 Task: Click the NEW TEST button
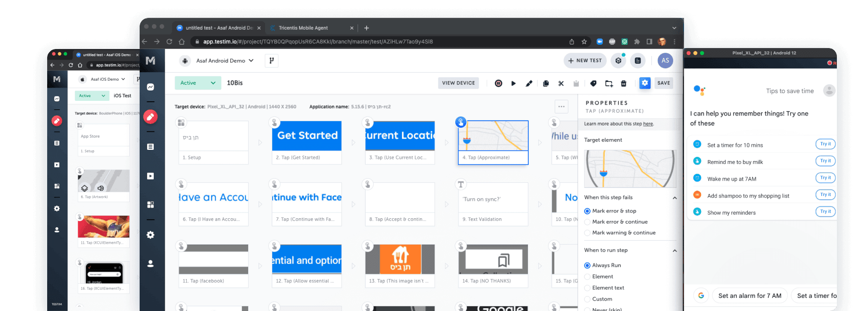pyautogui.click(x=585, y=61)
